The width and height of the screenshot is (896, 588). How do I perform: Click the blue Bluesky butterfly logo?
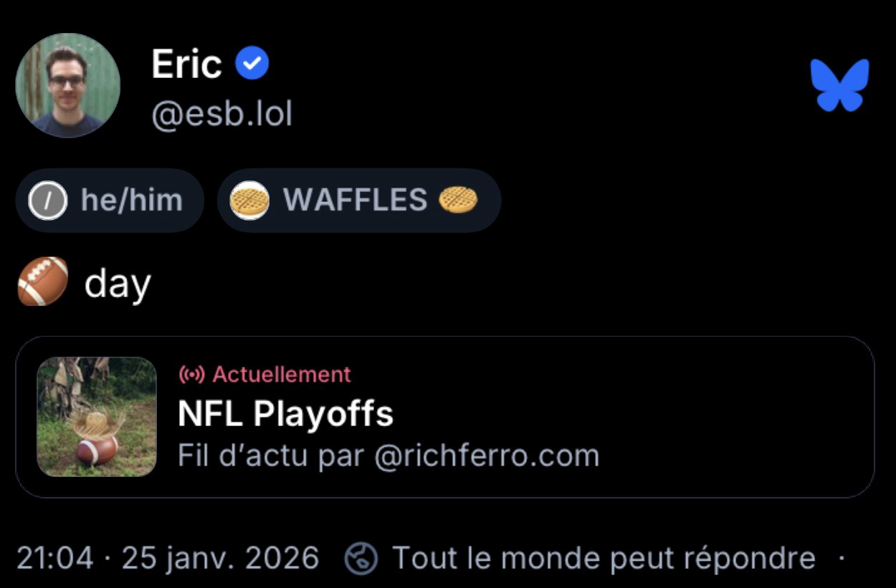(839, 85)
